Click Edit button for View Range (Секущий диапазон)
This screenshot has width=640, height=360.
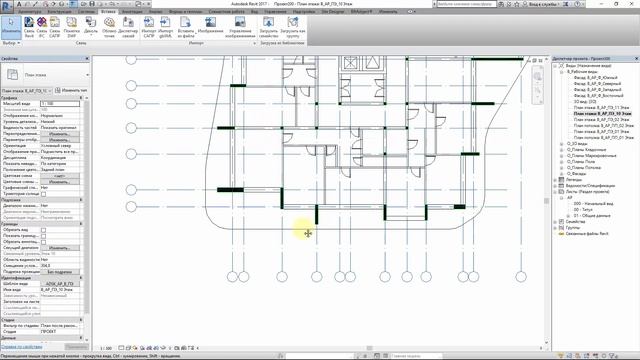[60, 248]
